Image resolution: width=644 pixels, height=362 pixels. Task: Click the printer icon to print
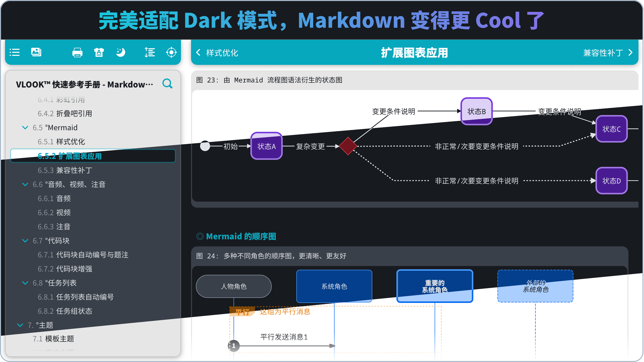click(77, 53)
